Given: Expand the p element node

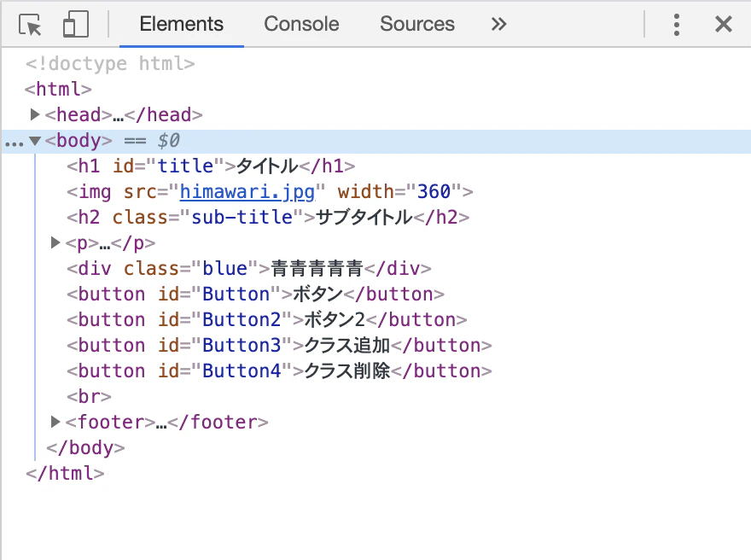Looking at the screenshot, I should coord(55,242).
